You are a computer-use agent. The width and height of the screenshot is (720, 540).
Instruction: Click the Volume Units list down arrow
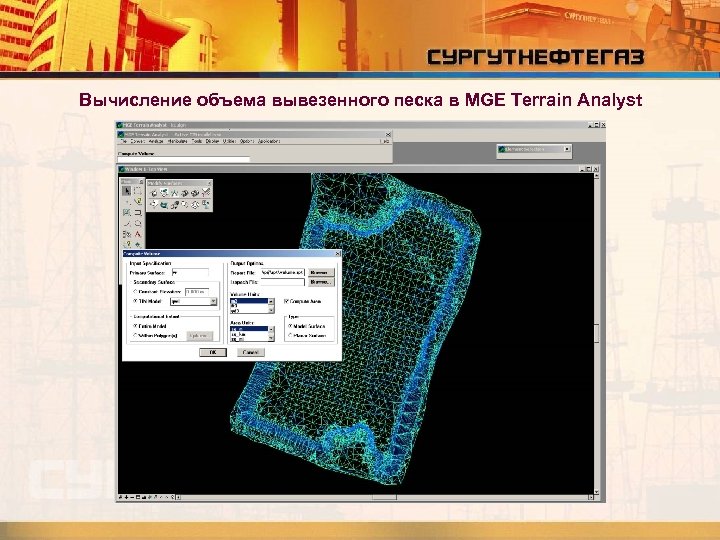pyautogui.click(x=271, y=310)
